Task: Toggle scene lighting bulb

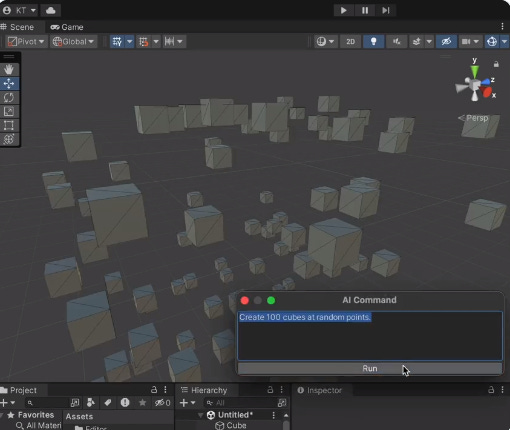Action: coord(374,42)
